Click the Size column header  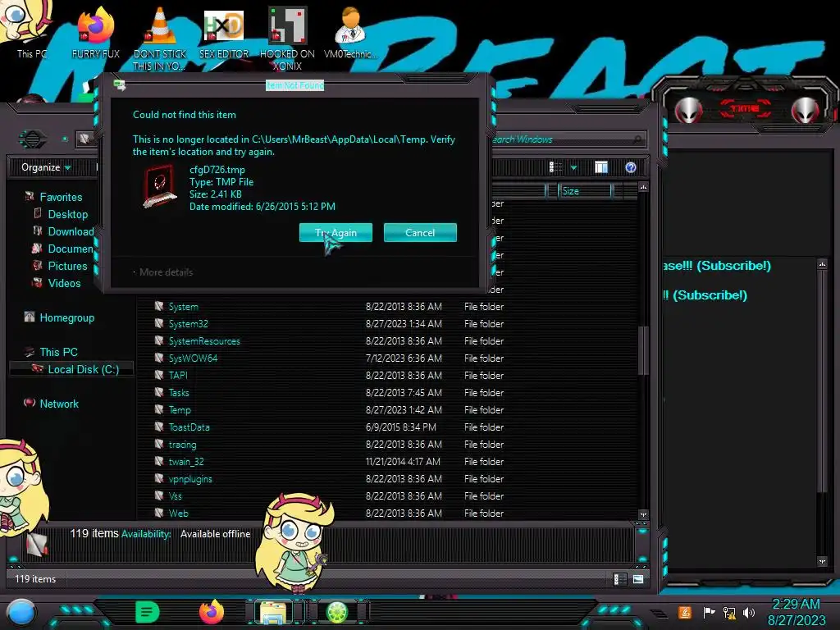point(584,190)
